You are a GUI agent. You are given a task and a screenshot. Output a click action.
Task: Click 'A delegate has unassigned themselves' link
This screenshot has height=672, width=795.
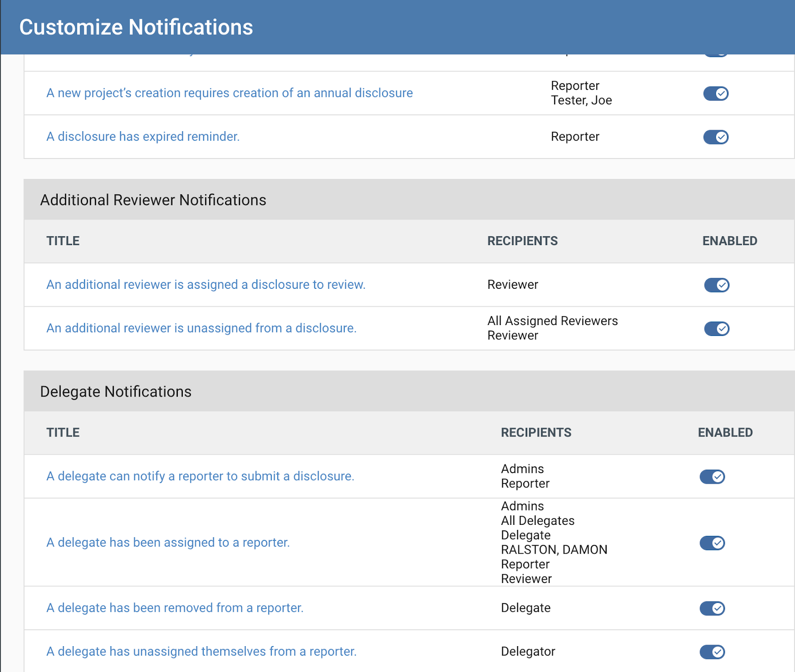click(x=201, y=652)
